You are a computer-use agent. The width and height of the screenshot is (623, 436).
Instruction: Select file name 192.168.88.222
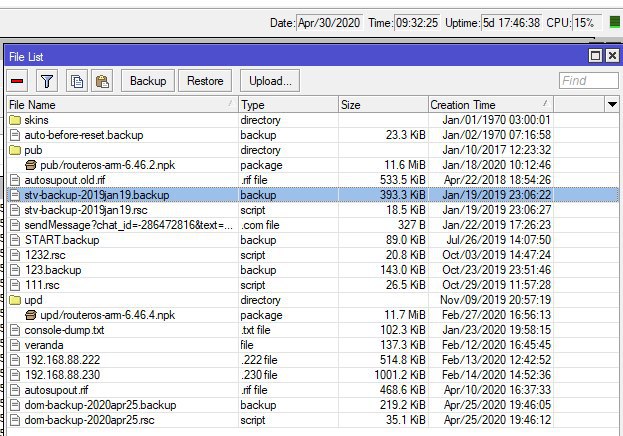(x=62, y=360)
